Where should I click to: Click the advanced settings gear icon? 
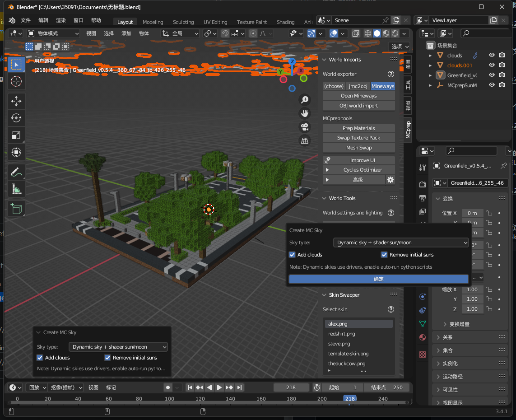(x=390, y=180)
